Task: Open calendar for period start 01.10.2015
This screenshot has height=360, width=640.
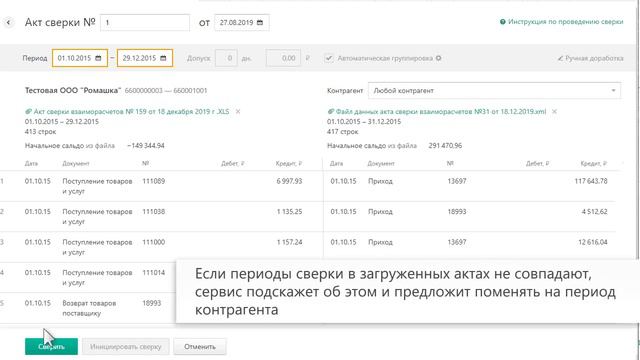Action: [98, 58]
